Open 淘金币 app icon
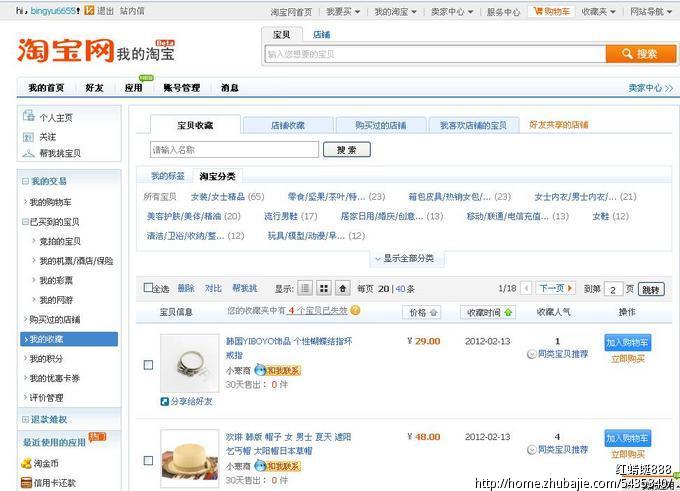 point(26,463)
